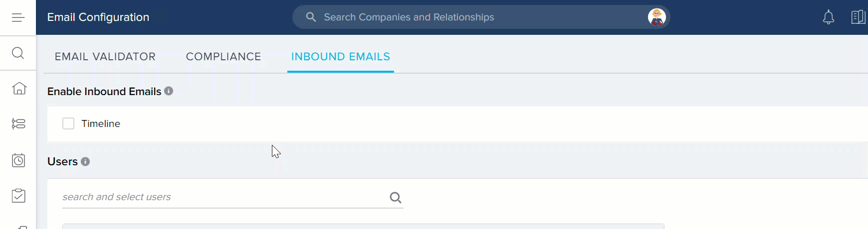The height and width of the screenshot is (229, 868).
Task: Open the sidebar clipboard checkmark icon
Action: click(x=18, y=196)
